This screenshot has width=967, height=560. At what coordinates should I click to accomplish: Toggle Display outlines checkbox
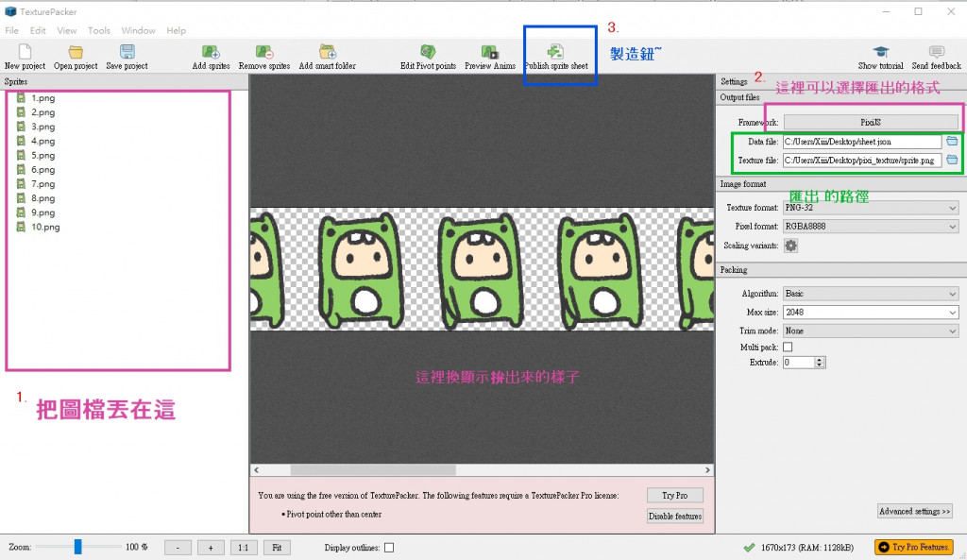pos(389,547)
